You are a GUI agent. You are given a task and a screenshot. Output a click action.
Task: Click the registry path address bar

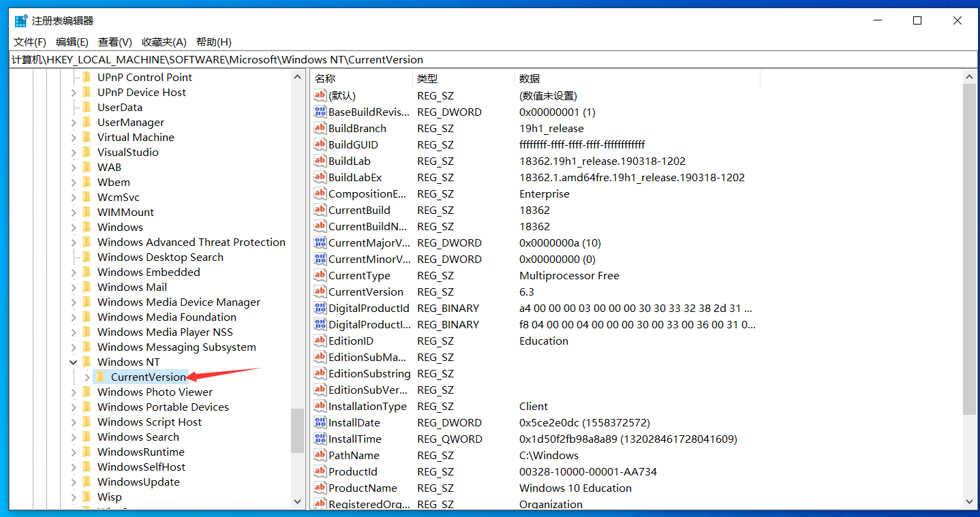point(493,59)
